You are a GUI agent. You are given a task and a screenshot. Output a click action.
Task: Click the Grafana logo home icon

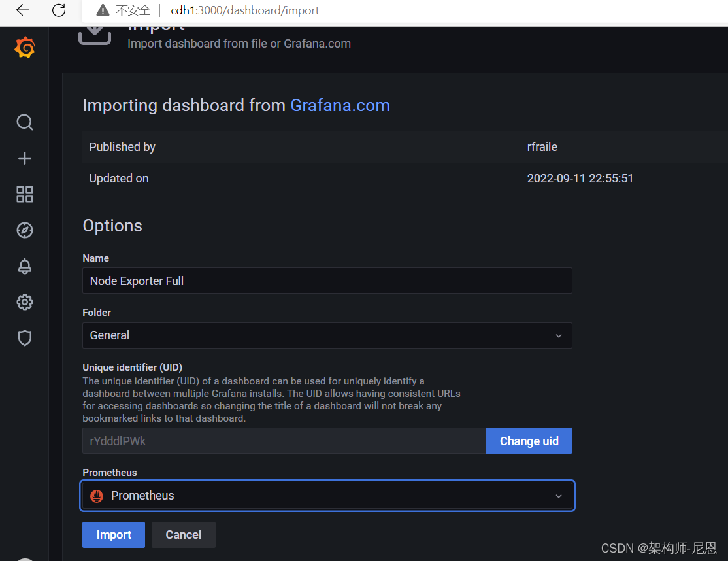coord(25,47)
